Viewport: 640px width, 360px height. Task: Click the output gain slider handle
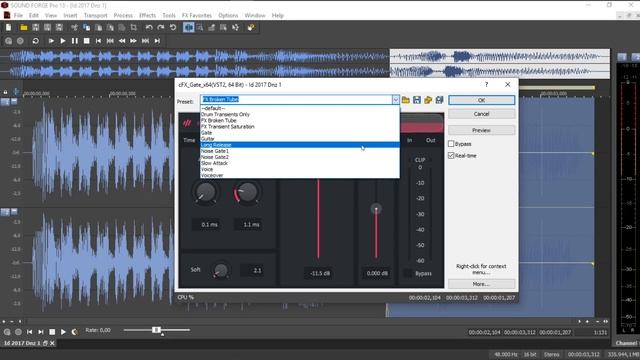376,209
